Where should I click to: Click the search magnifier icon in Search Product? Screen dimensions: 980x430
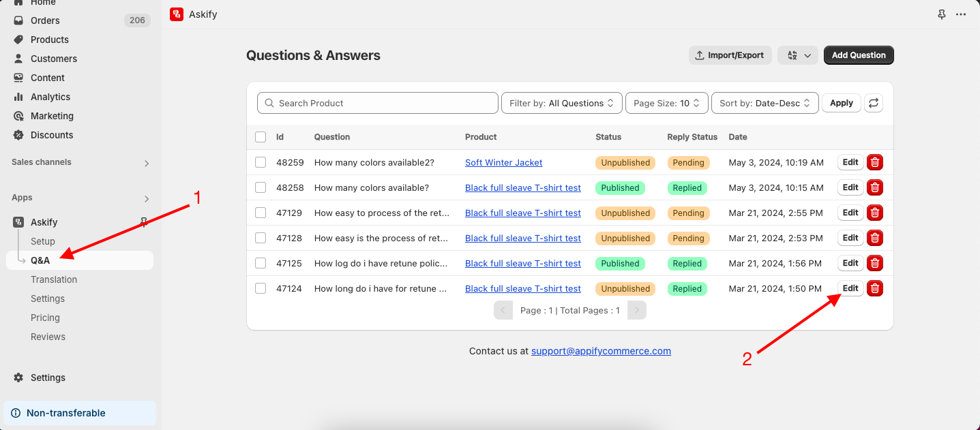pos(269,103)
